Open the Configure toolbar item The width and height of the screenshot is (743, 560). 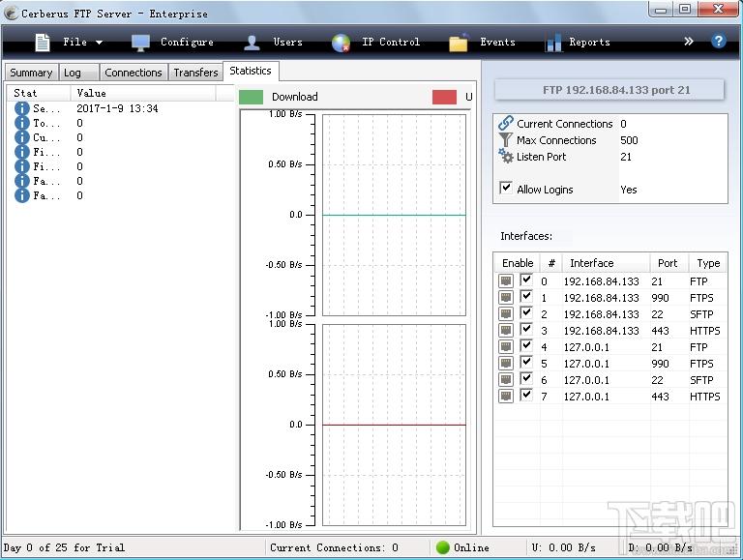click(187, 43)
